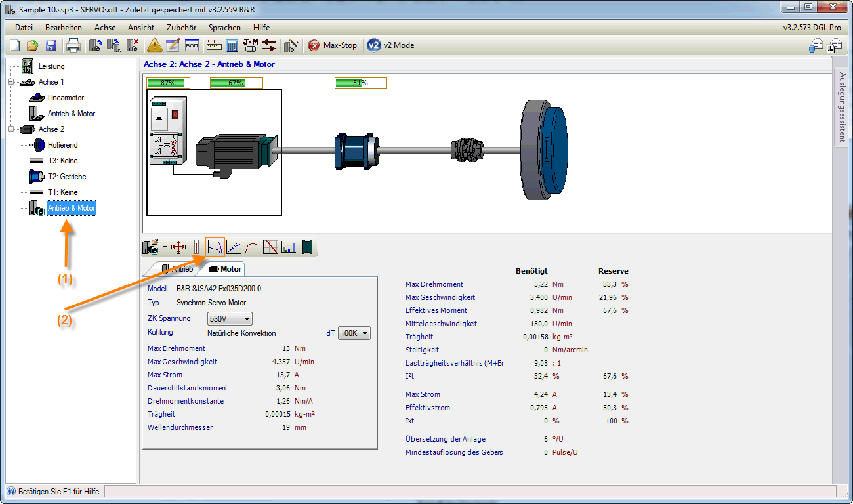853x504 pixels.
Task: Select Achse 1 in the tree
Action: point(51,82)
